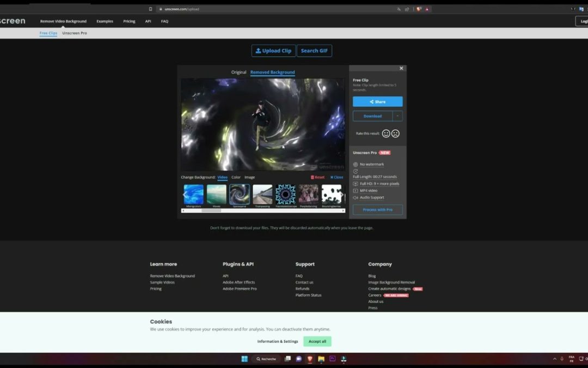588x368 pixels.
Task: Select the Free Clips subtab
Action: click(x=48, y=33)
